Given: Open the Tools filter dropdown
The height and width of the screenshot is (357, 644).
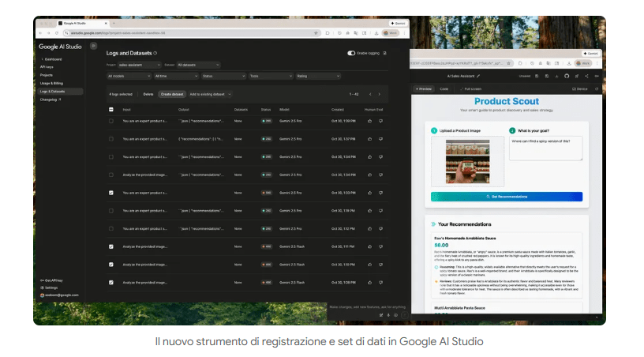Looking at the screenshot, I should pos(271,76).
